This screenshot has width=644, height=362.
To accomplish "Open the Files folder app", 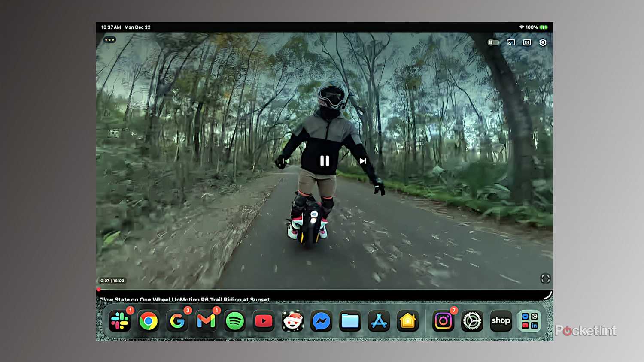I will click(x=350, y=321).
